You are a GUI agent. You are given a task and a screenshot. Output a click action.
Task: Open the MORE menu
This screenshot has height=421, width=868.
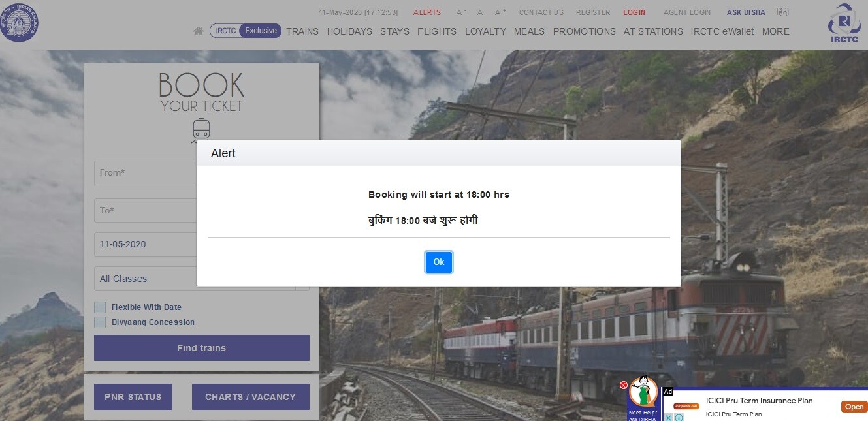tap(776, 31)
